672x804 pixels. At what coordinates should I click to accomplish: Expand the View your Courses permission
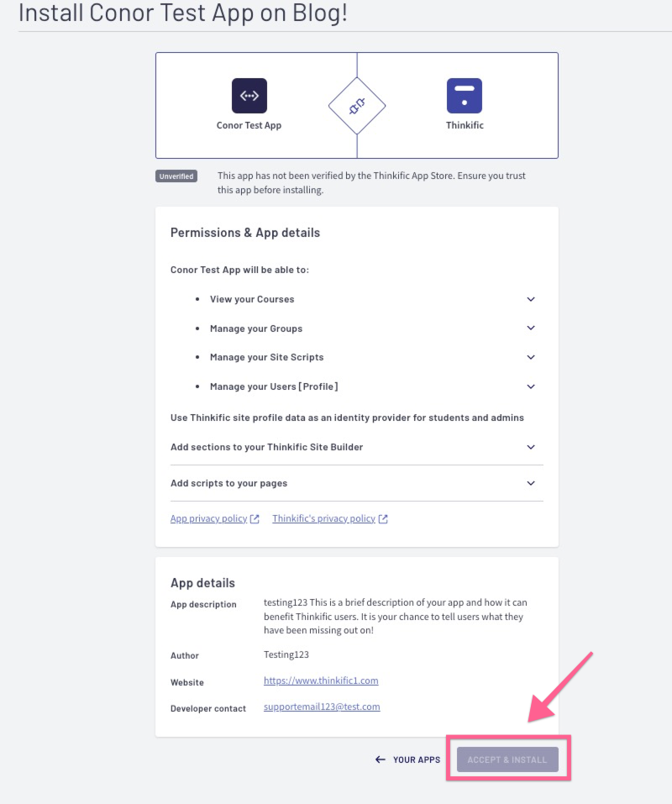click(531, 299)
